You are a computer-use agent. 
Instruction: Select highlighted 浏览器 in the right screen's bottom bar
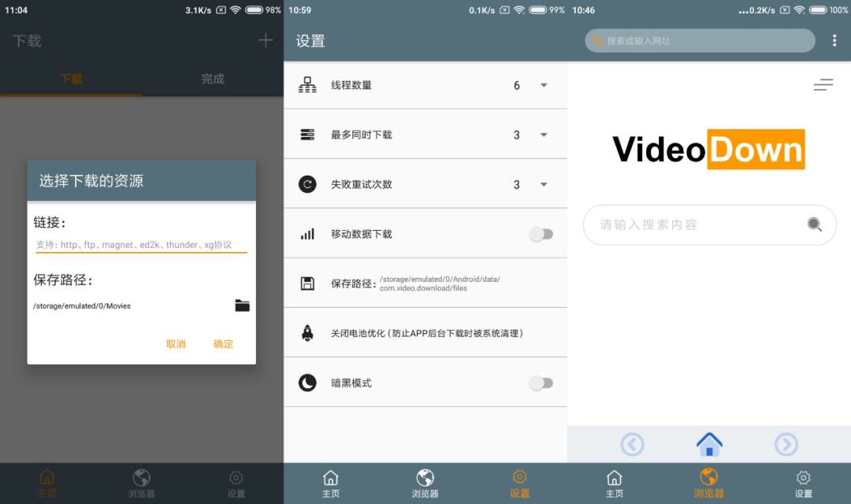pyautogui.click(x=709, y=484)
